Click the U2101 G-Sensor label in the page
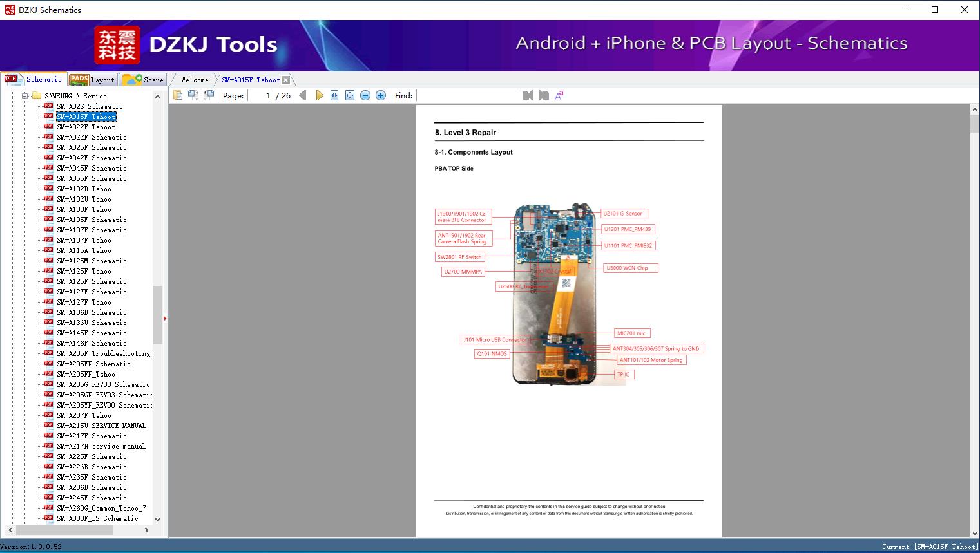The height and width of the screenshot is (553, 980). (624, 213)
